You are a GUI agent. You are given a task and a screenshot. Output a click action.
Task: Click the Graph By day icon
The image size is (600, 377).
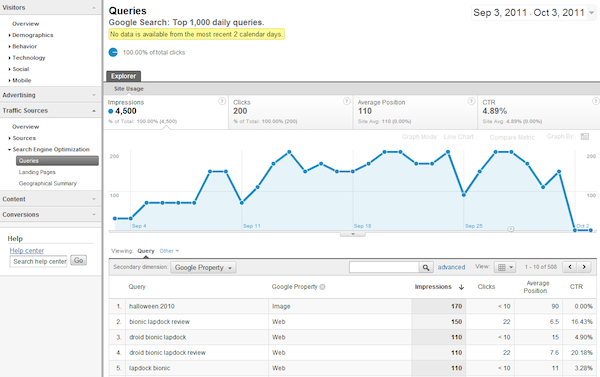pos(585,137)
